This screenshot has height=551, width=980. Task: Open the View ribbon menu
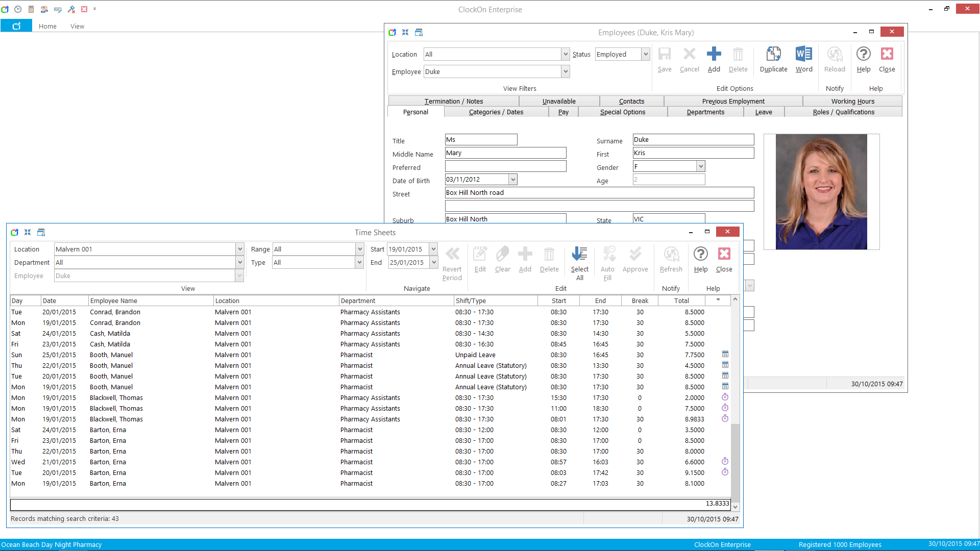coord(77,26)
